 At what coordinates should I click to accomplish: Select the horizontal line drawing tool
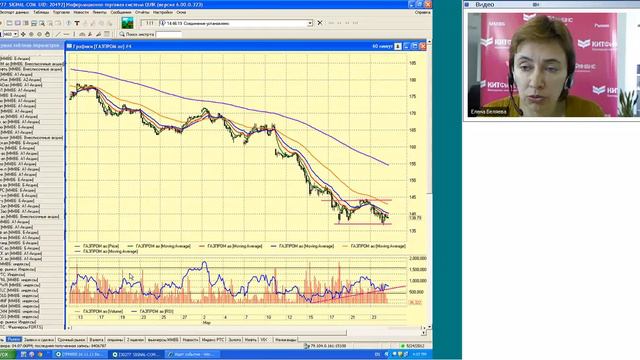click(x=66, y=34)
